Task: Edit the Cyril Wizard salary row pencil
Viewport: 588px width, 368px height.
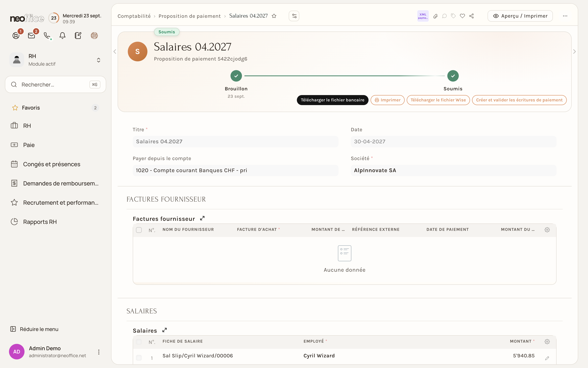Action: click(547, 358)
